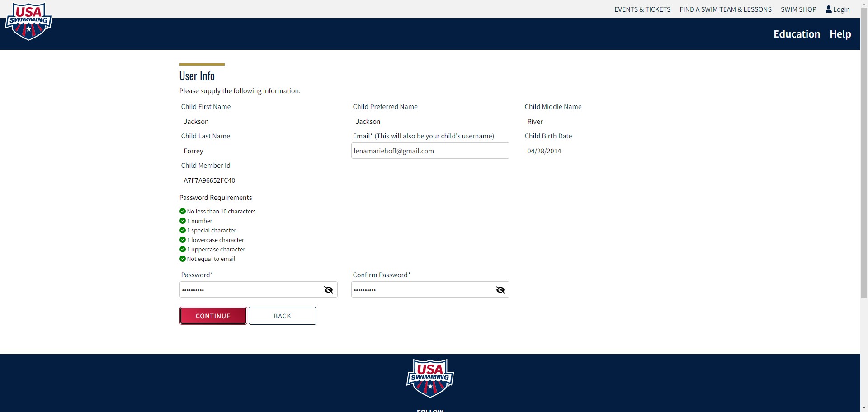The width and height of the screenshot is (868, 412).
Task: Click the checkmark beside 'No less than 10 characters'
Action: point(182,211)
